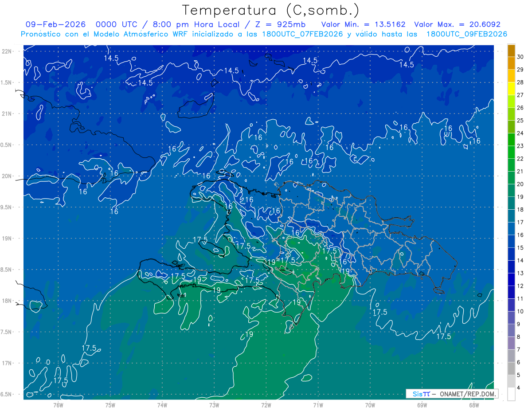This screenshot has height=411, width=532.
Task: Click the legend swatch between 22 and 23
Action: click(x=511, y=152)
